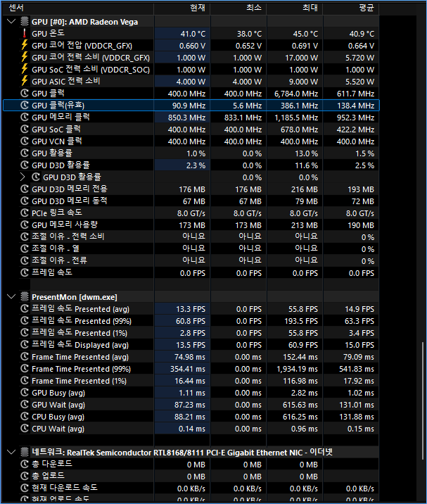Click the clock icon beside PCIe 링크 속도
Viewport: 427px width, 504px height.
(25, 213)
